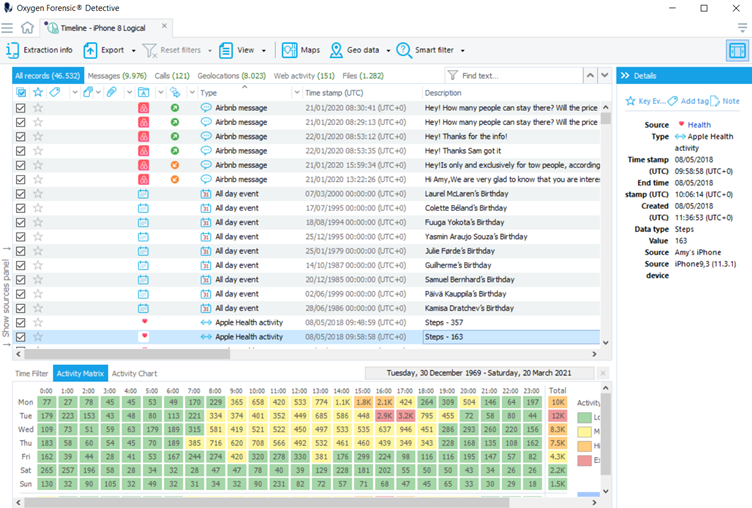
Task: Uncheck the Laurel McLaren's Birthday row checkbox
Action: [x=21, y=194]
